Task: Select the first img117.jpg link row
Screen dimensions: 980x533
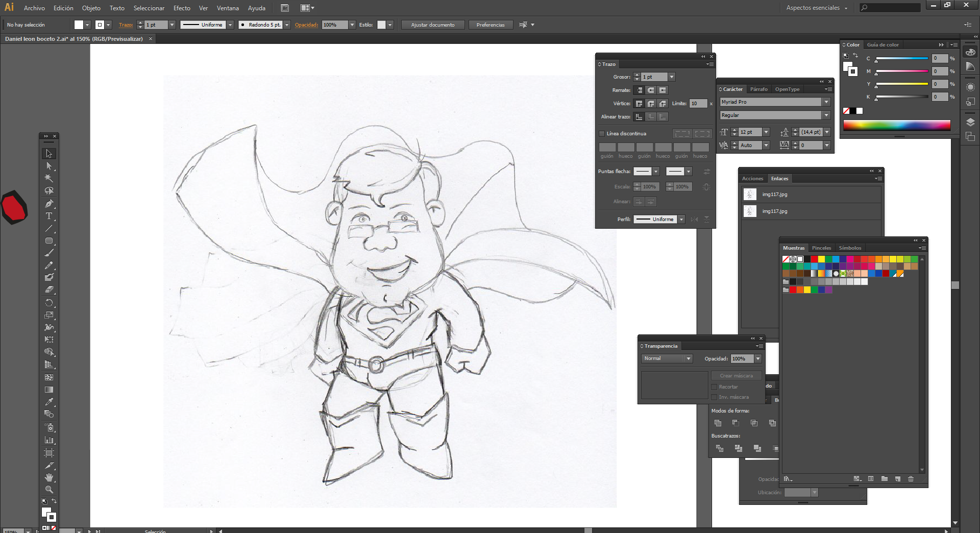Action: click(x=812, y=195)
